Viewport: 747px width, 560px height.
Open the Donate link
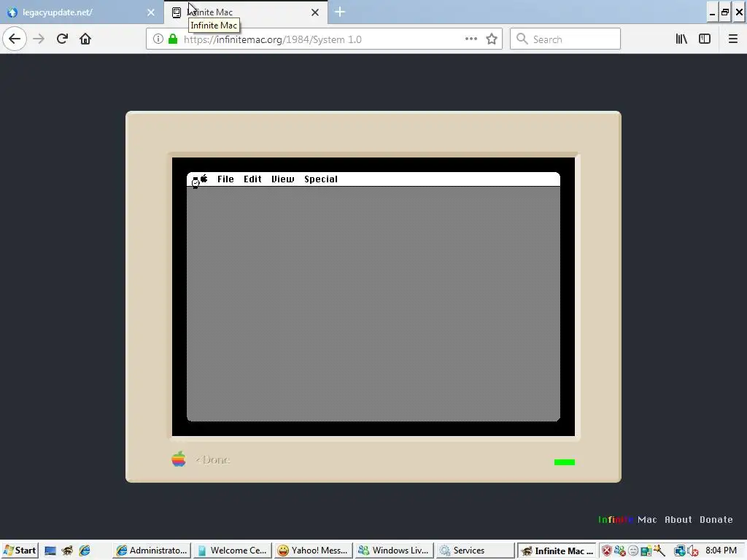716,519
